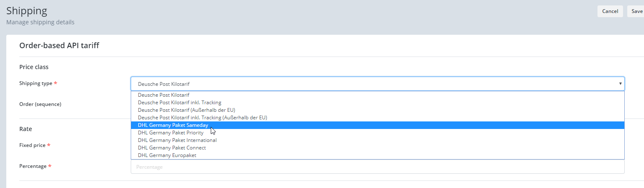Open the Shipping type combo box
Viewport: 644px width, 188px height.
pos(378,84)
